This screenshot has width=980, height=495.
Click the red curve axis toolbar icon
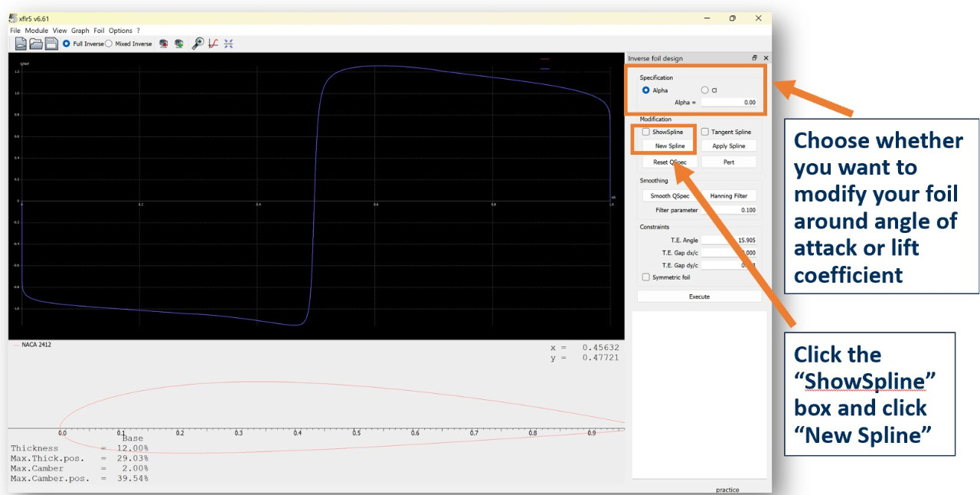click(214, 44)
